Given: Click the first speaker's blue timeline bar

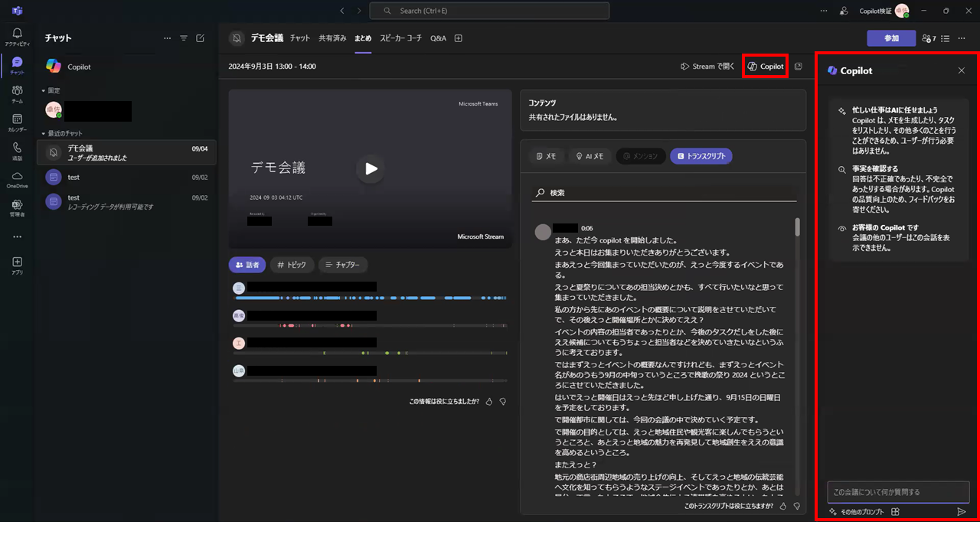Looking at the screenshot, I should 371,297.
